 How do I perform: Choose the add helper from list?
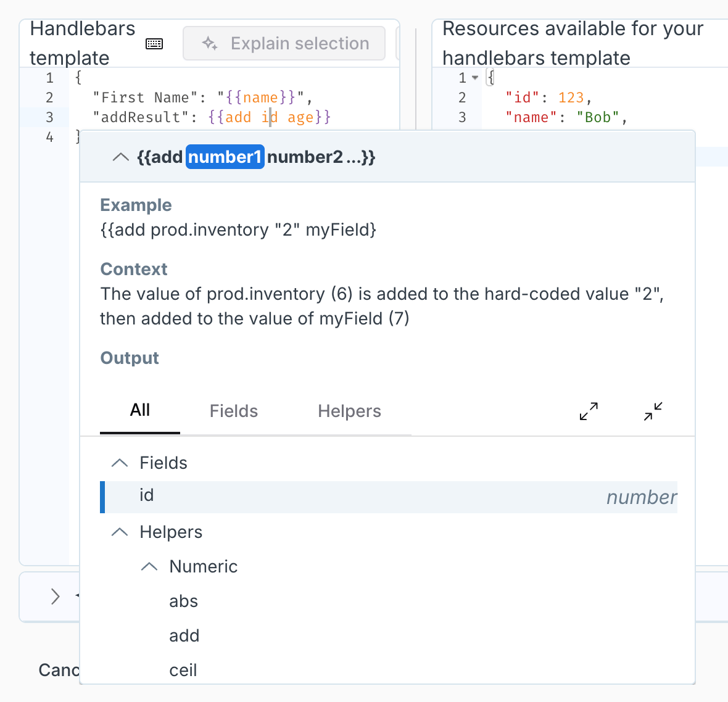(184, 636)
